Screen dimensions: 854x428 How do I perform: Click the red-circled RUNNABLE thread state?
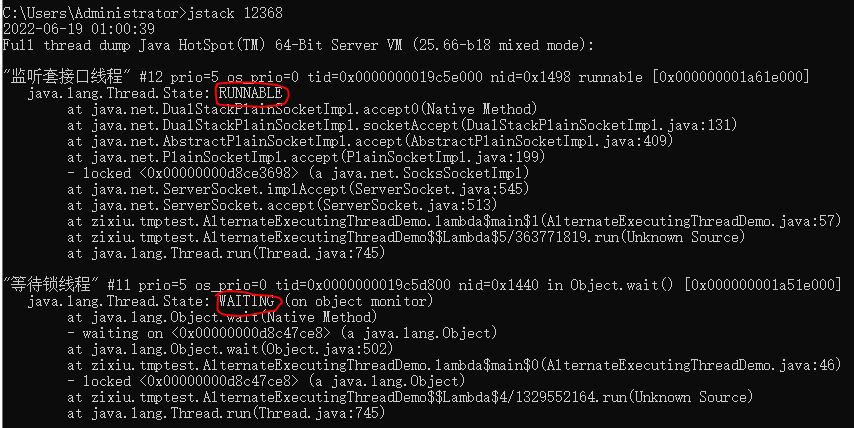coord(251,93)
